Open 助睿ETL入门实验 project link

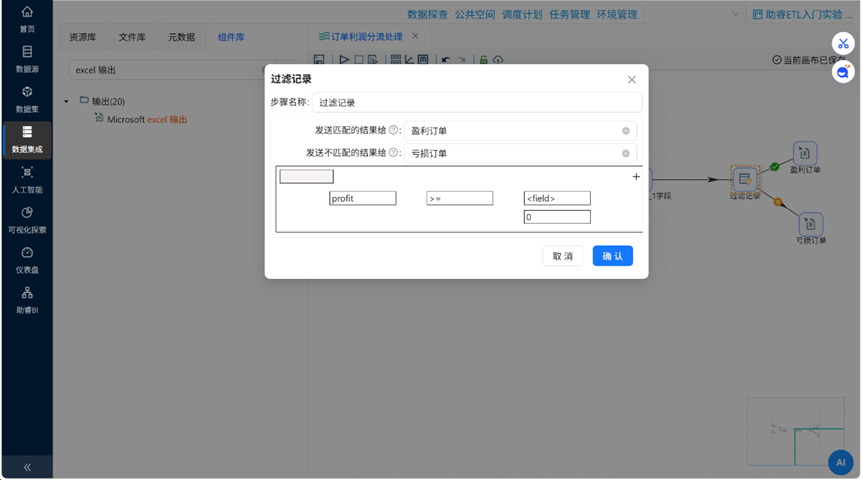click(802, 14)
